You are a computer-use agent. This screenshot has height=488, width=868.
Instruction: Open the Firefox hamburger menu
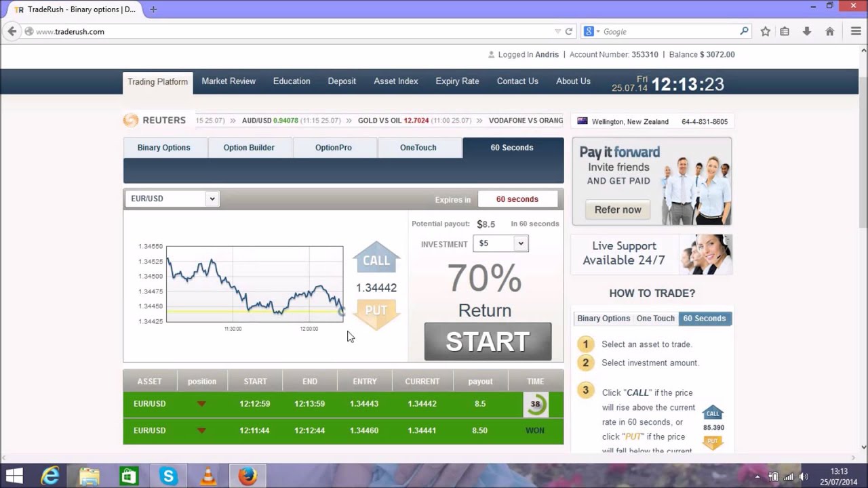point(856,31)
